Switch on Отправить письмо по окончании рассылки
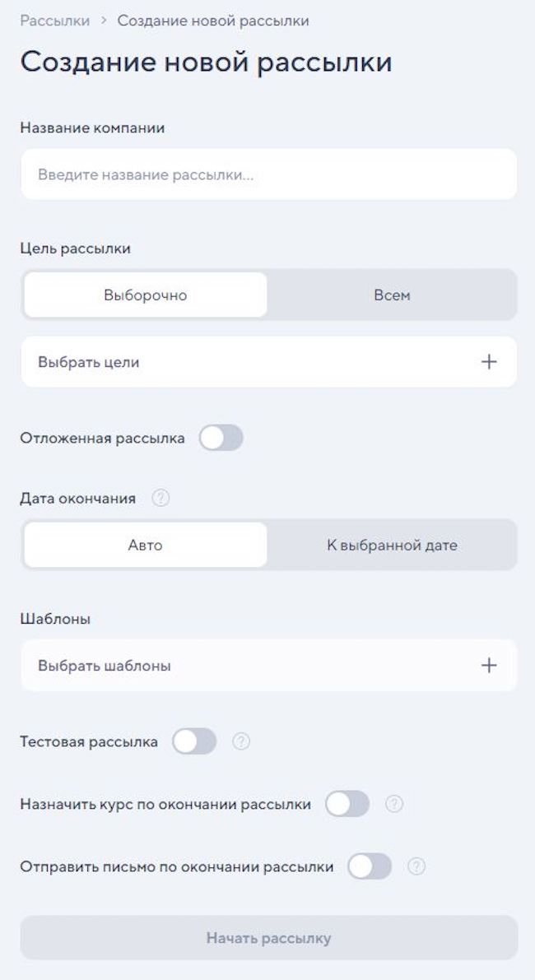This screenshot has width=535, height=980. pos(370,866)
